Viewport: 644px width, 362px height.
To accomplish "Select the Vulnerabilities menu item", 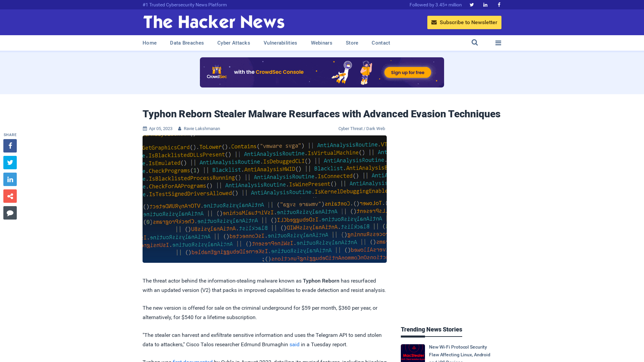I will pyautogui.click(x=280, y=43).
